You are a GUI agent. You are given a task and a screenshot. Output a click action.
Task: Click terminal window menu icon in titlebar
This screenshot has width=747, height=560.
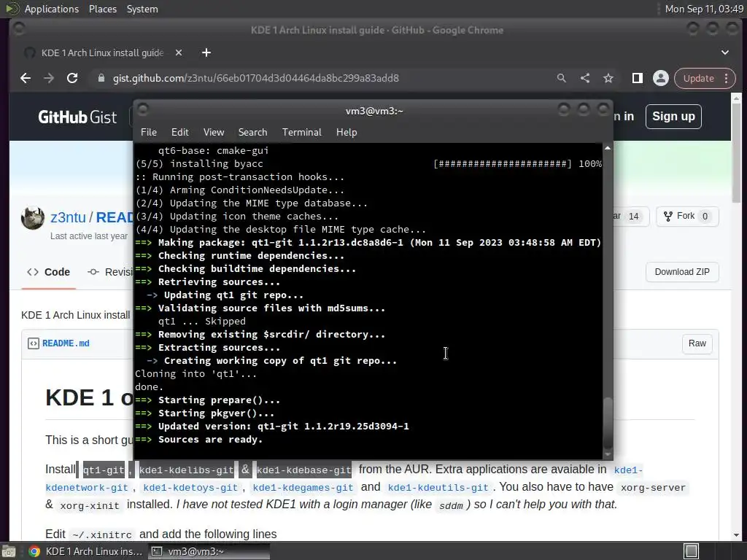click(x=142, y=110)
